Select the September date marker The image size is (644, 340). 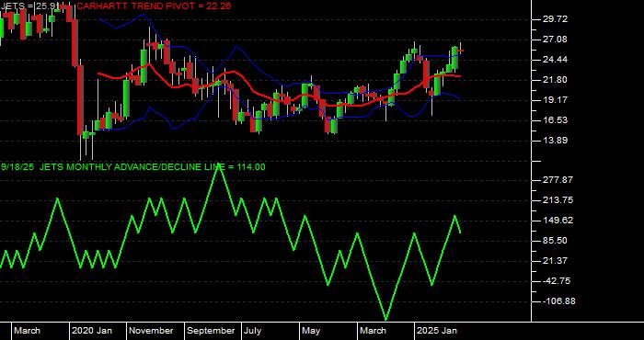(x=211, y=331)
